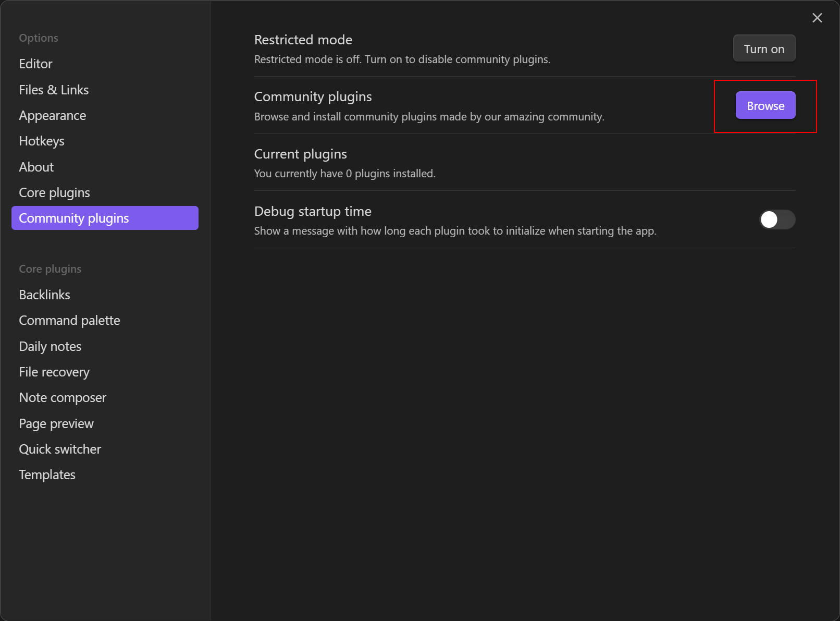The image size is (840, 621).
Task: Show the About section
Action: [x=105, y=167]
